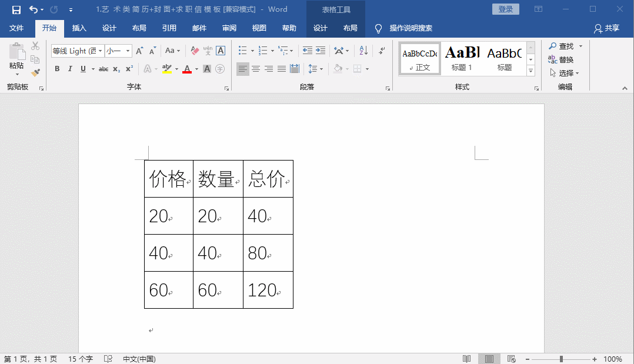This screenshot has height=364, width=634.
Task: Decrease font size with smaller A
Action: [152, 51]
